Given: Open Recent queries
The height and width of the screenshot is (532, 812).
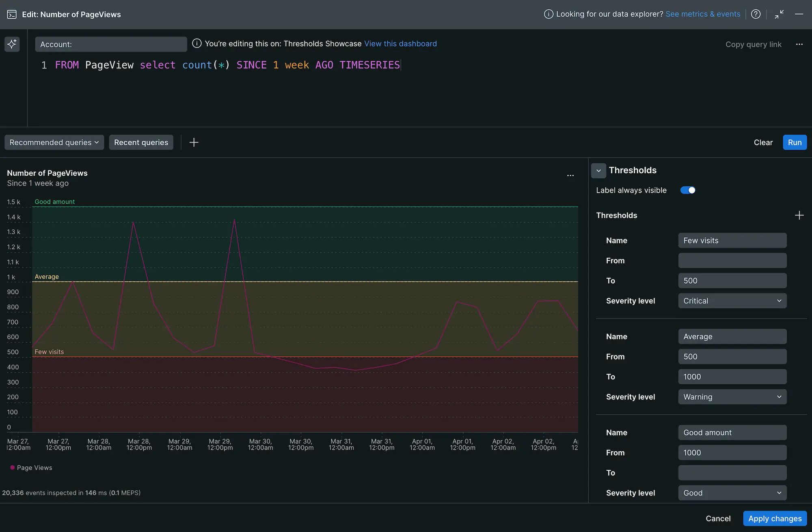Looking at the screenshot, I should (141, 142).
